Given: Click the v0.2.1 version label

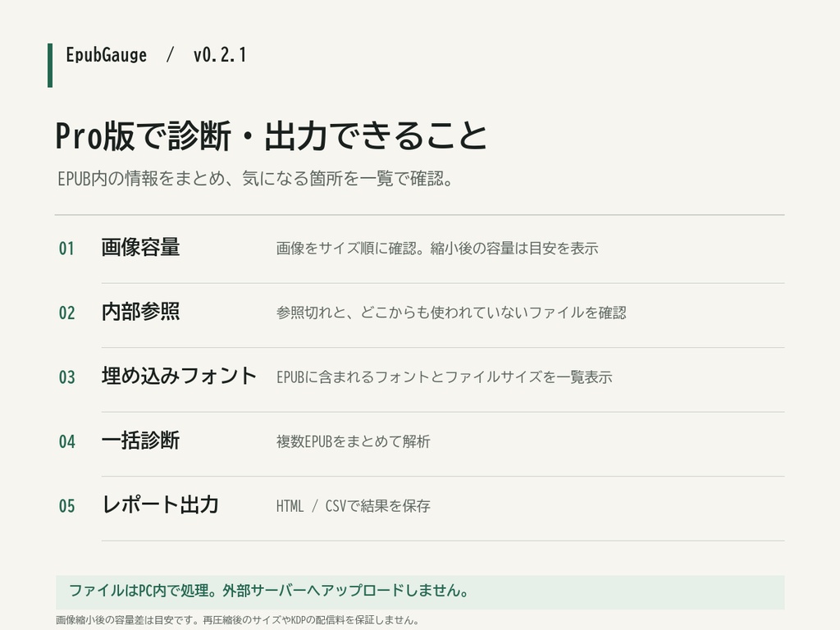Looking at the screenshot, I should click(220, 55).
